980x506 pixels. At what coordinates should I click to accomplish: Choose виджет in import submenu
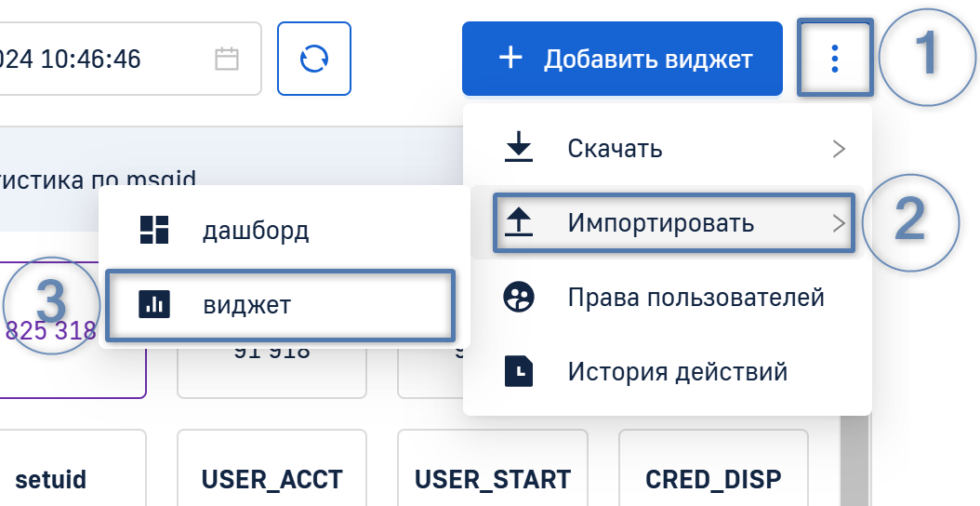[x=247, y=304]
